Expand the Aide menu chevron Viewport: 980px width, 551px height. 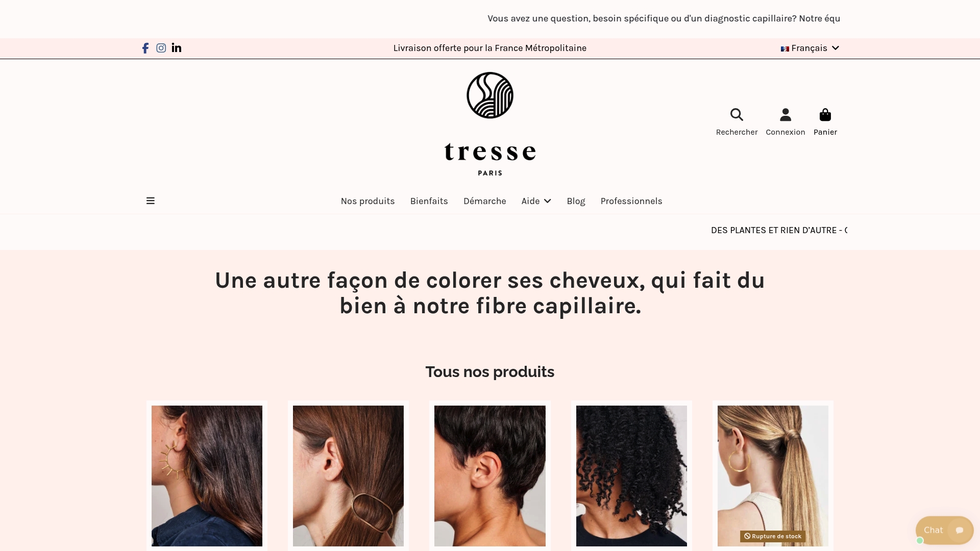tap(548, 201)
